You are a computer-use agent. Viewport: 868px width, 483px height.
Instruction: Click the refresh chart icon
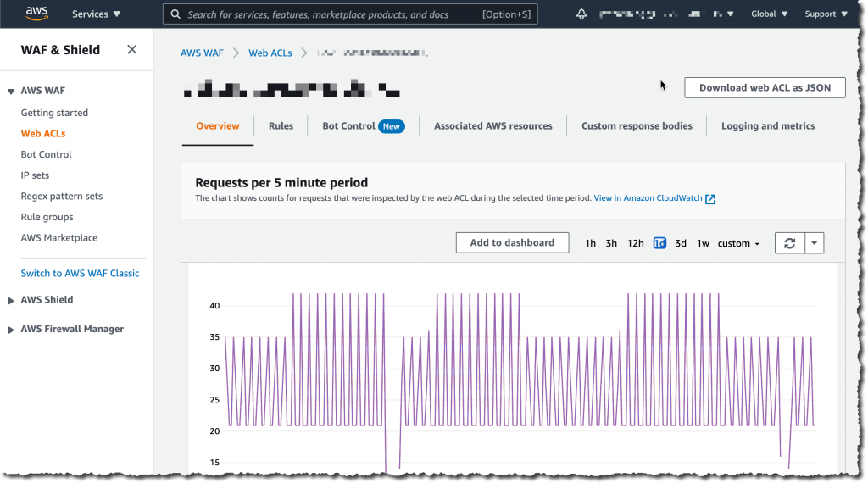click(x=789, y=243)
